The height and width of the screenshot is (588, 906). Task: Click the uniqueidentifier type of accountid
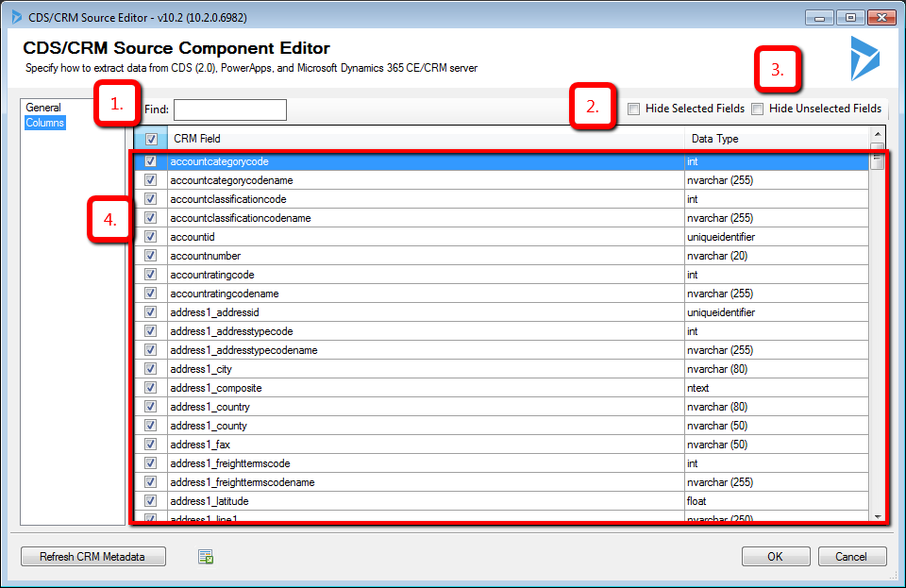776,237
